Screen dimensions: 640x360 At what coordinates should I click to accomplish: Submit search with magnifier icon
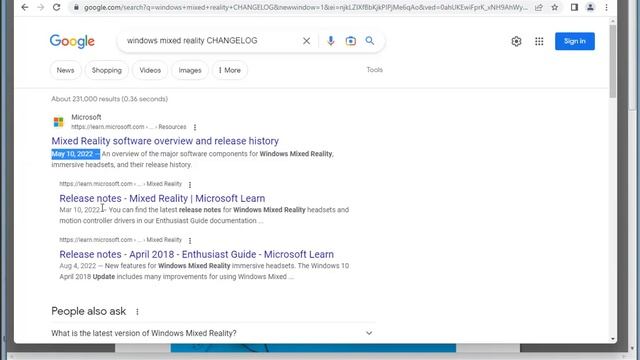coord(370,41)
